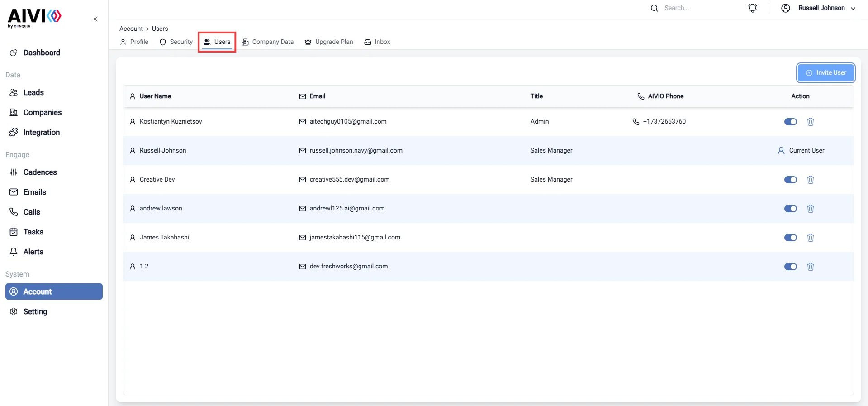Open the notifications bell icon

[753, 8]
